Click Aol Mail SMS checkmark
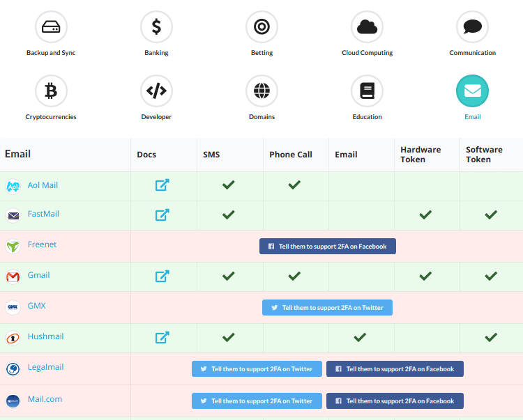Screen dimensions: 523x420 coord(229,185)
